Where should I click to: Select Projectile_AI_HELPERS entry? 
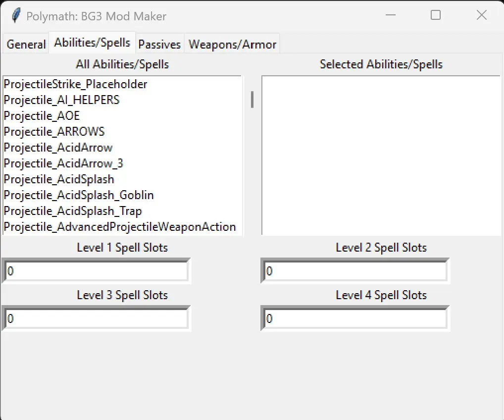point(122,100)
